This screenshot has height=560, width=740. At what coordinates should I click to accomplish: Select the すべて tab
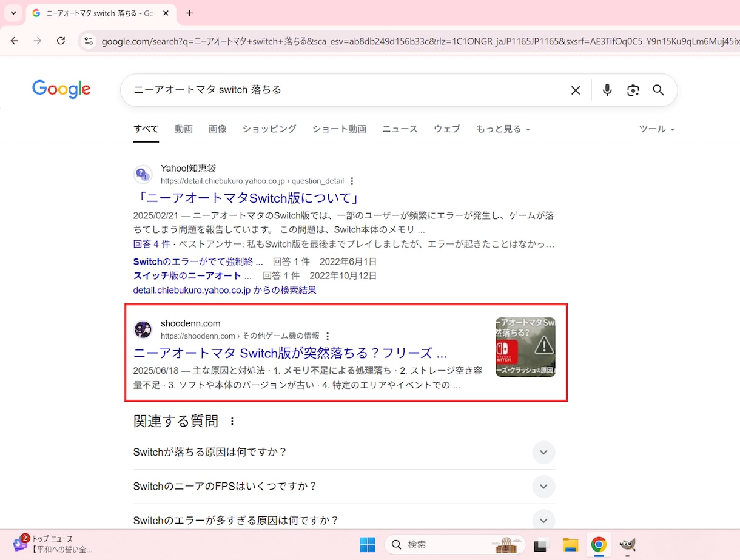[146, 129]
